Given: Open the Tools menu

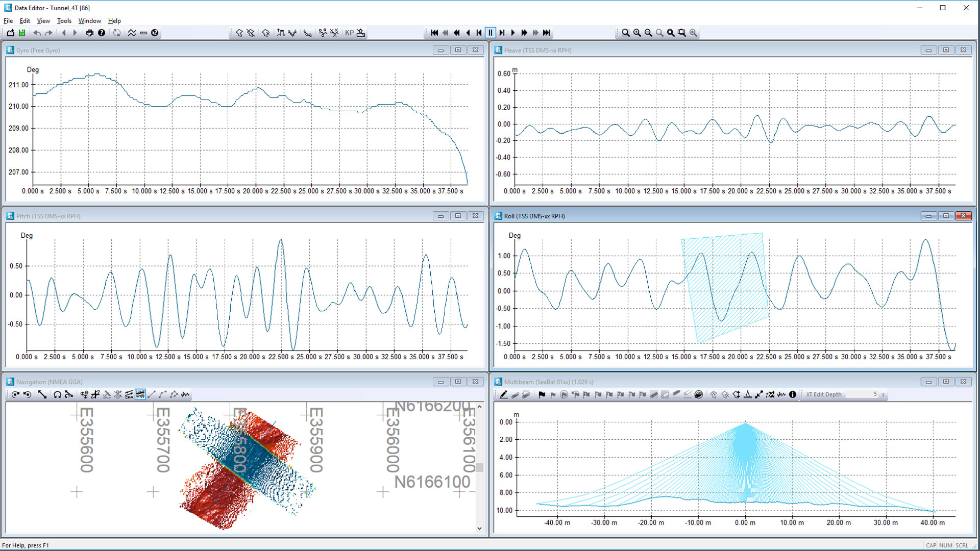Looking at the screenshot, I should [64, 21].
